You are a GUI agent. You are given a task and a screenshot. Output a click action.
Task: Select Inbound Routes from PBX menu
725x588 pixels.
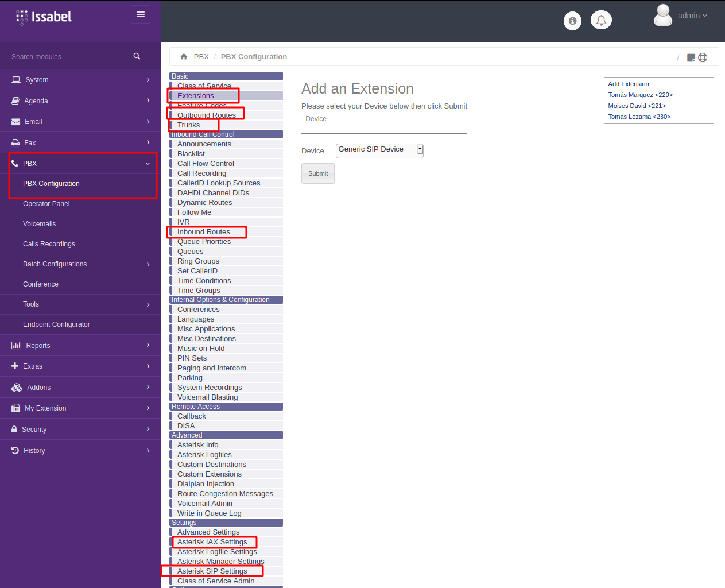pyautogui.click(x=205, y=232)
